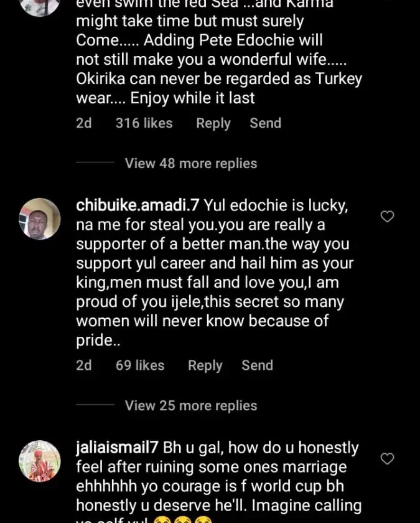Open chibuike.amadi.7's profile picture
420x523 pixels.
(x=40, y=219)
